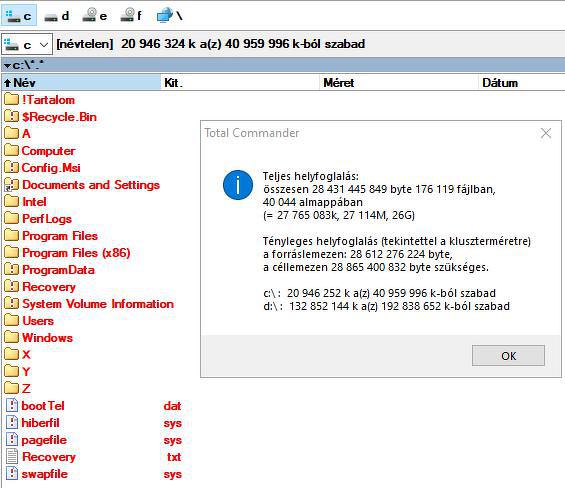Select the Computer folder icon
The height and width of the screenshot is (488, 565).
click(12, 150)
